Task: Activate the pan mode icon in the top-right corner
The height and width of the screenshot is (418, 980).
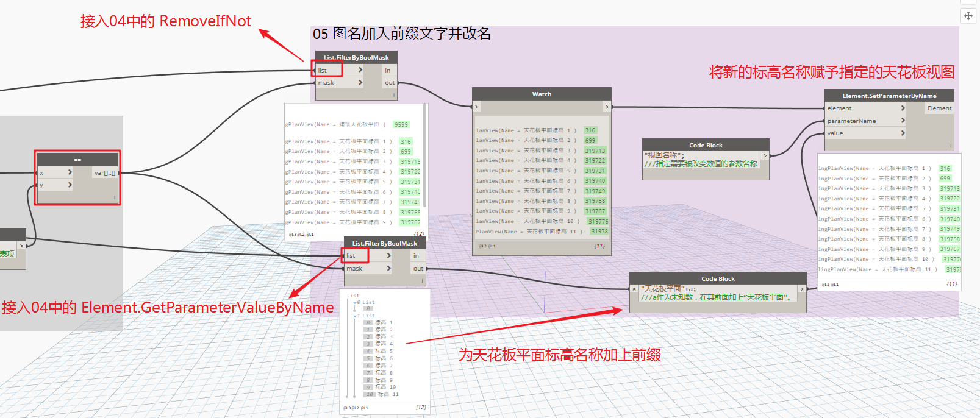Action: coord(968,16)
